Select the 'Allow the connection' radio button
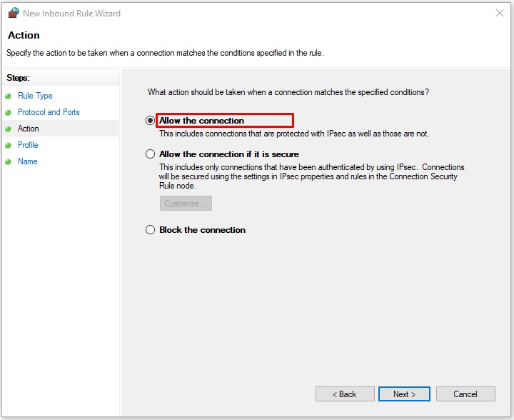The height and width of the screenshot is (420, 514). (x=150, y=121)
